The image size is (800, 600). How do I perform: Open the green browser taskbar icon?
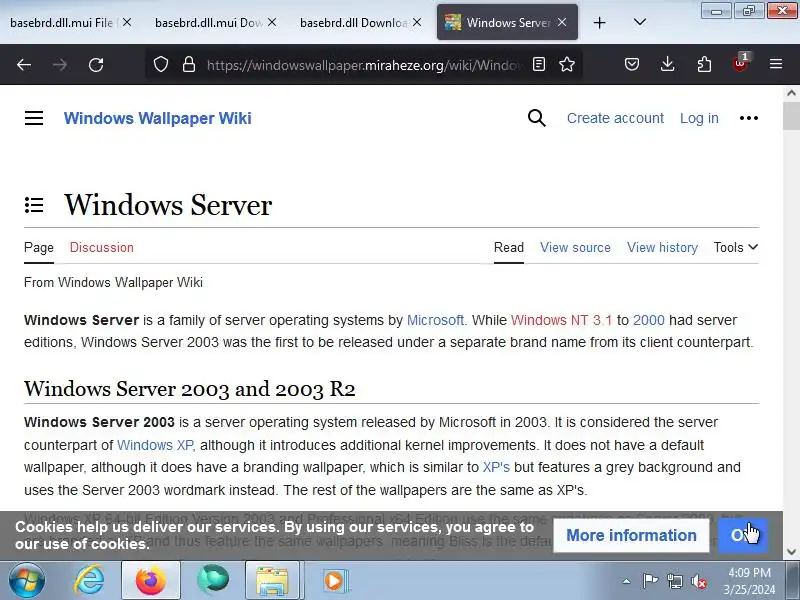(x=212, y=581)
